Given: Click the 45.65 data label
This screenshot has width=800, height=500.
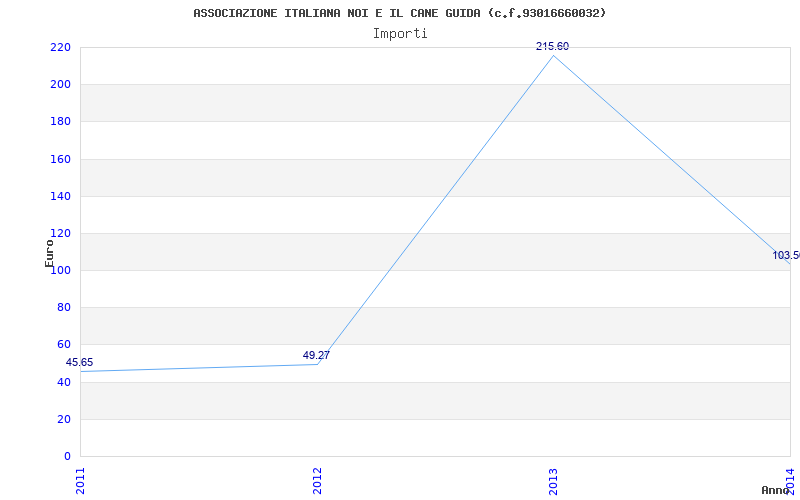Looking at the screenshot, I should [80, 362].
